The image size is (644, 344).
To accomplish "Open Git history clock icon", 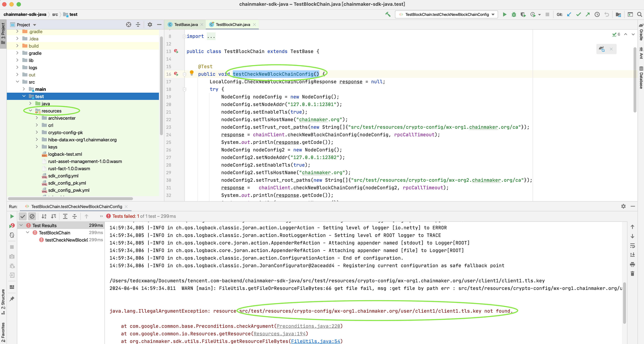I will (x=597, y=14).
